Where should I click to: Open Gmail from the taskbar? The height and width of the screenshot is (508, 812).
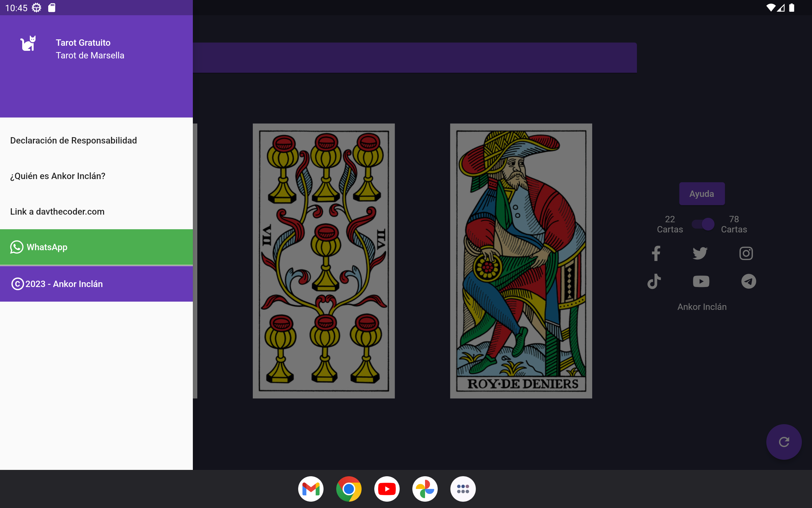click(x=311, y=489)
